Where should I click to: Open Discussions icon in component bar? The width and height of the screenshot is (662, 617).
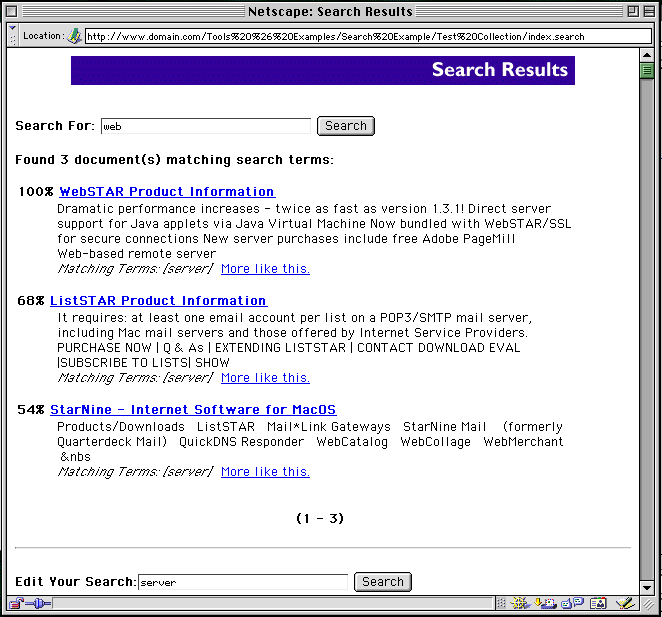pyautogui.click(x=572, y=603)
